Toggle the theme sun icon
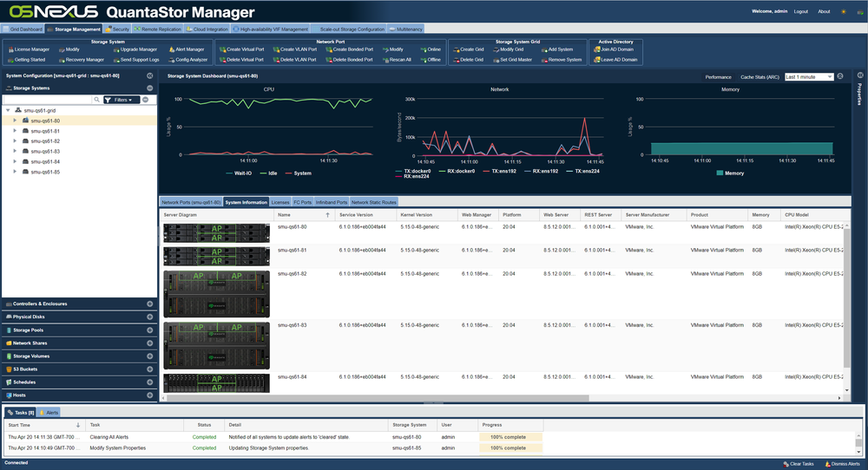 pyautogui.click(x=844, y=11)
